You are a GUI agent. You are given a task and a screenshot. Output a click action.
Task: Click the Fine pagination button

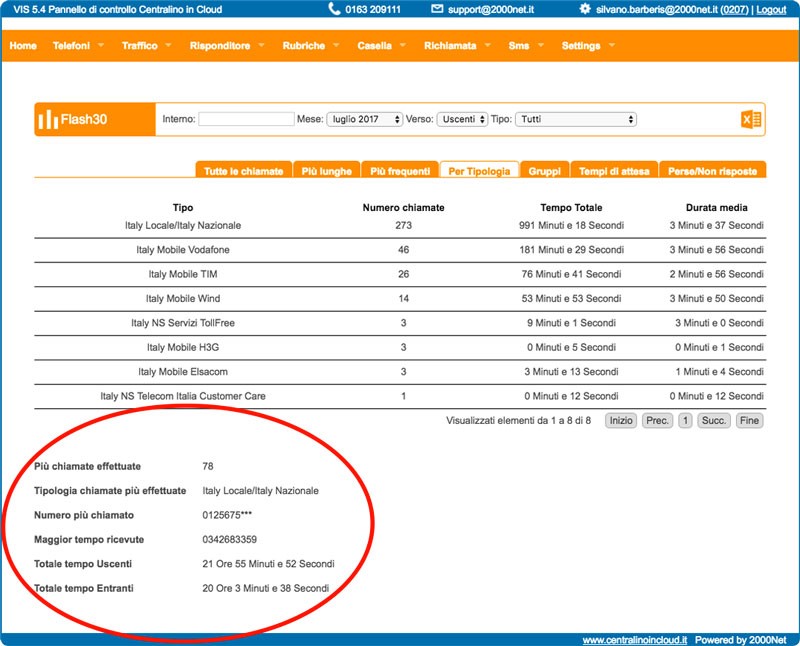(749, 420)
